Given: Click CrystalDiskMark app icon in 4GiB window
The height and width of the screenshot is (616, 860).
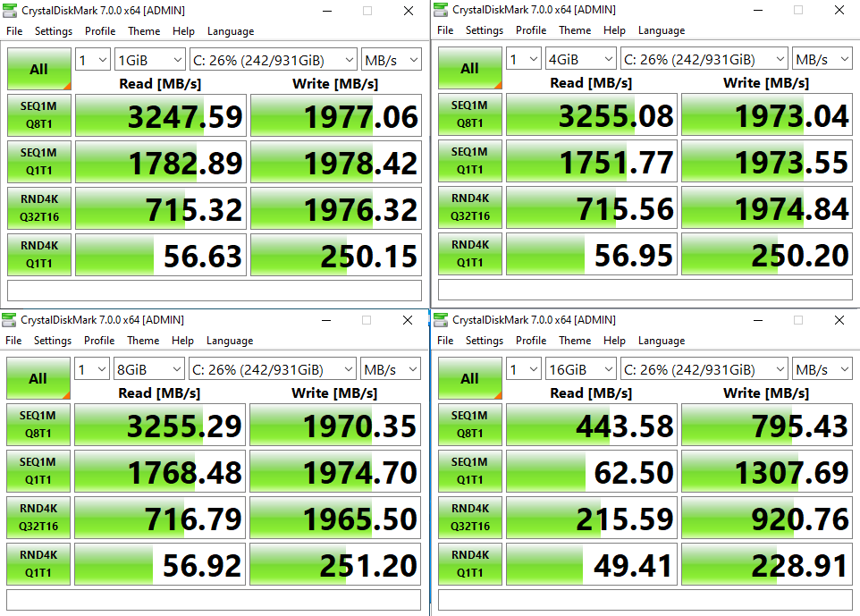Looking at the screenshot, I should (441, 9).
